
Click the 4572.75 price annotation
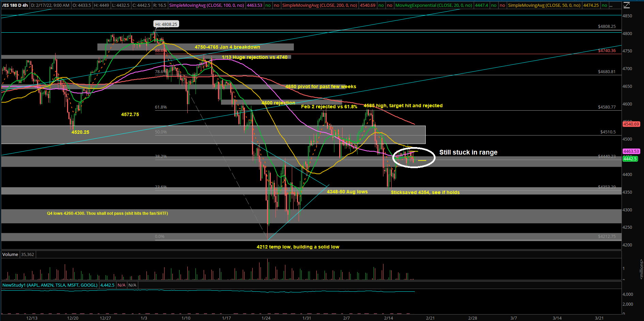(130, 114)
